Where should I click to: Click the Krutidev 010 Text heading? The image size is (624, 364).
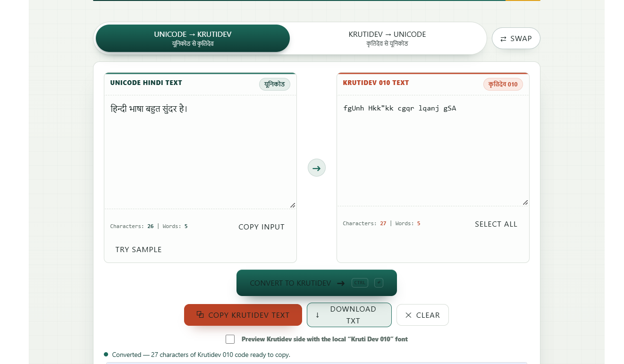pos(376,83)
